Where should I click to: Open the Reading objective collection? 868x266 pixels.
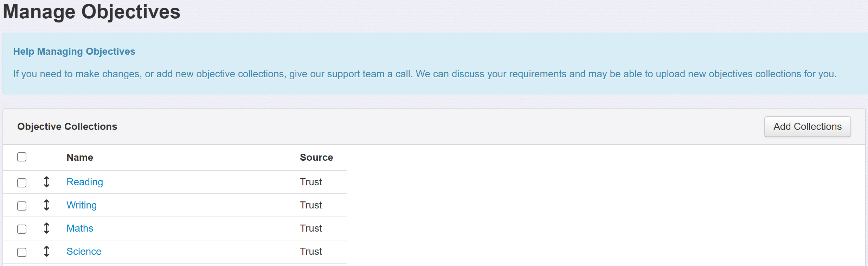85,182
